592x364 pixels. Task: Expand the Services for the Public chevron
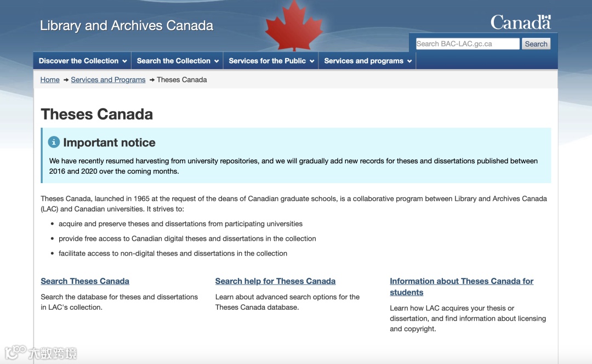pos(312,61)
